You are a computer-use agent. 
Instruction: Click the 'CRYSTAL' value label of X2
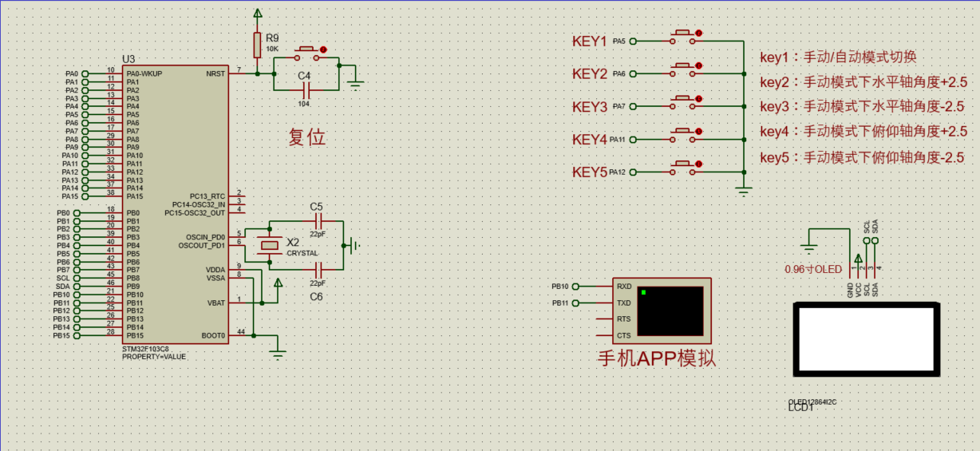tap(302, 253)
